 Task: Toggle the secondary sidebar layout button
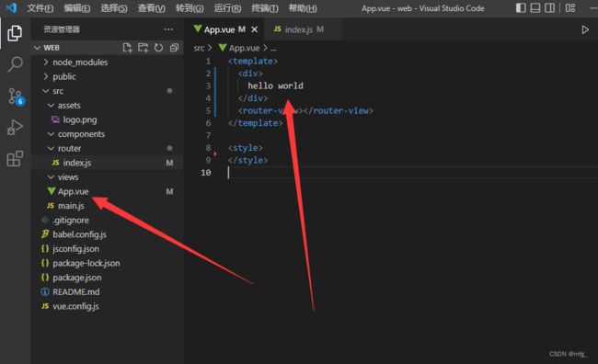[x=549, y=8]
